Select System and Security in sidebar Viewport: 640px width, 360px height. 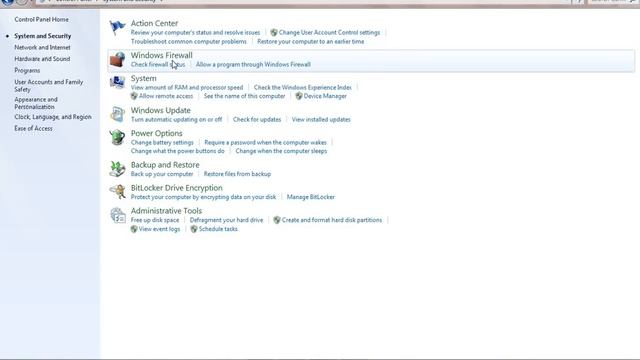[x=43, y=36]
